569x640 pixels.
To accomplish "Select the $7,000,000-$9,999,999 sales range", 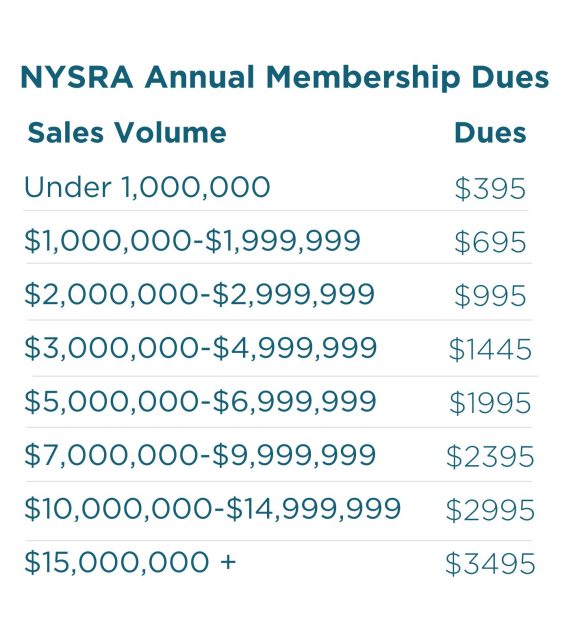I will pyautogui.click(x=200, y=454).
